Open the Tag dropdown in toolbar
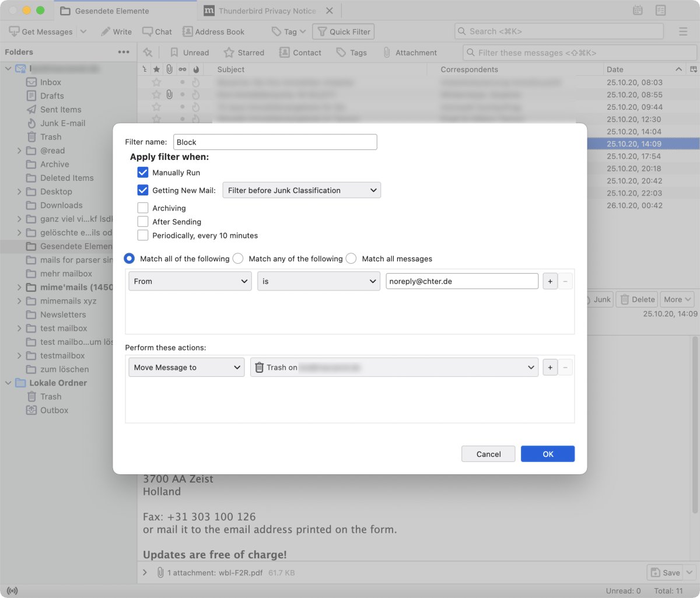Image resolution: width=700 pixels, height=598 pixels. pos(289,32)
